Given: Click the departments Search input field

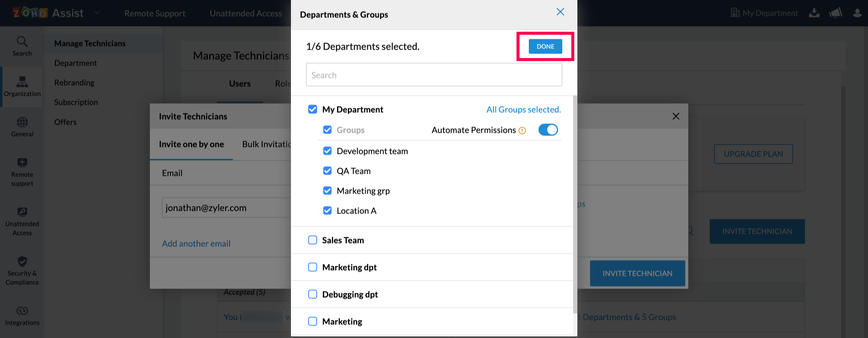Looking at the screenshot, I should point(434,75).
